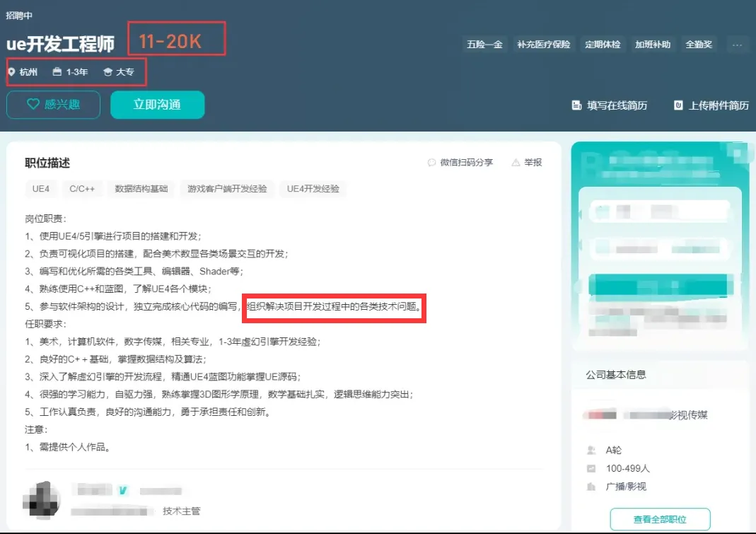
Task: Select the C/C++ skill tag
Action: [x=82, y=189]
